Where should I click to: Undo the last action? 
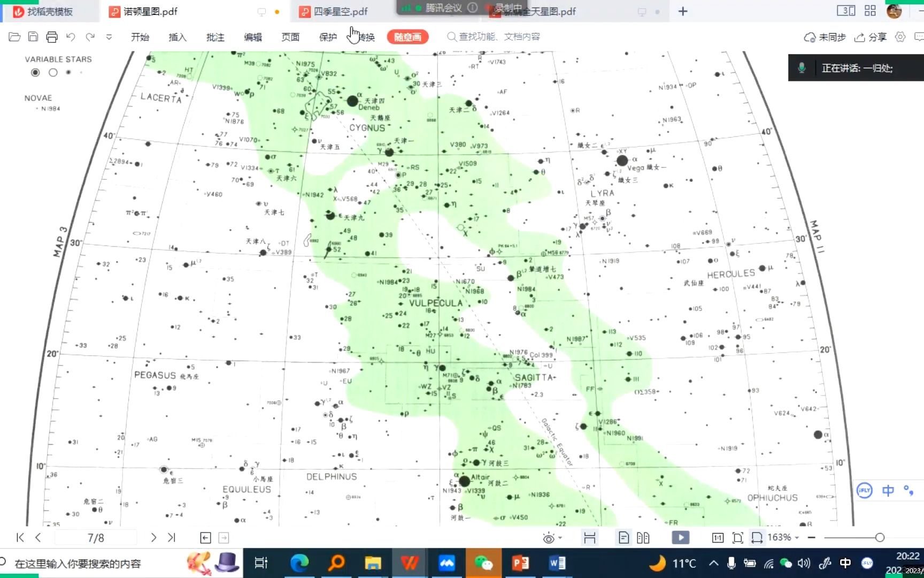click(x=71, y=37)
